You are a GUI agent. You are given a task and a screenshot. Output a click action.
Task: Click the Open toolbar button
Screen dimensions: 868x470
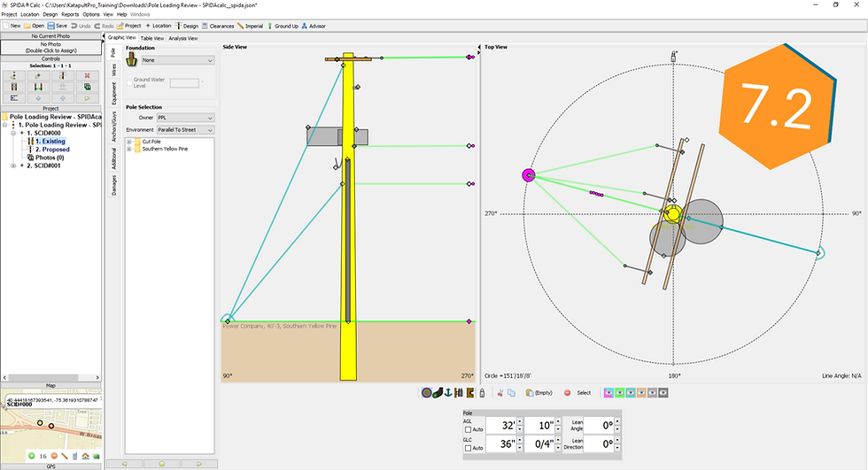(x=35, y=26)
